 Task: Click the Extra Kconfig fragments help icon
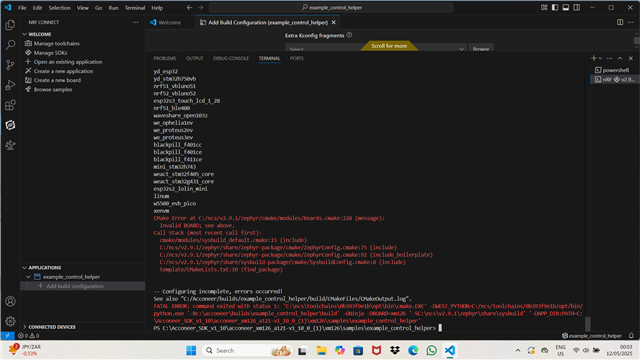[349, 35]
